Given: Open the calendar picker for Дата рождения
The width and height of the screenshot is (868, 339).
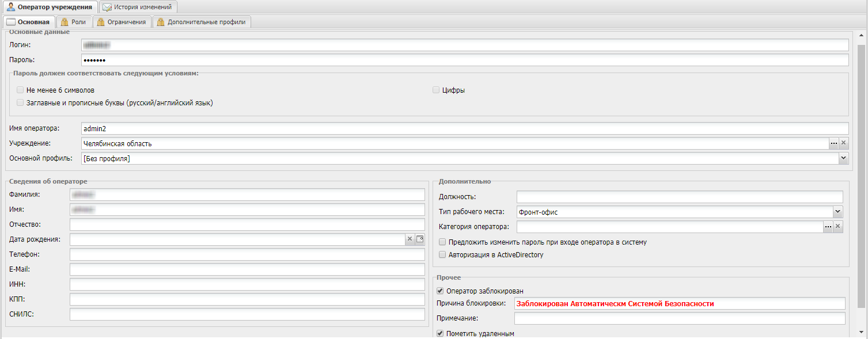Looking at the screenshot, I should [x=420, y=239].
